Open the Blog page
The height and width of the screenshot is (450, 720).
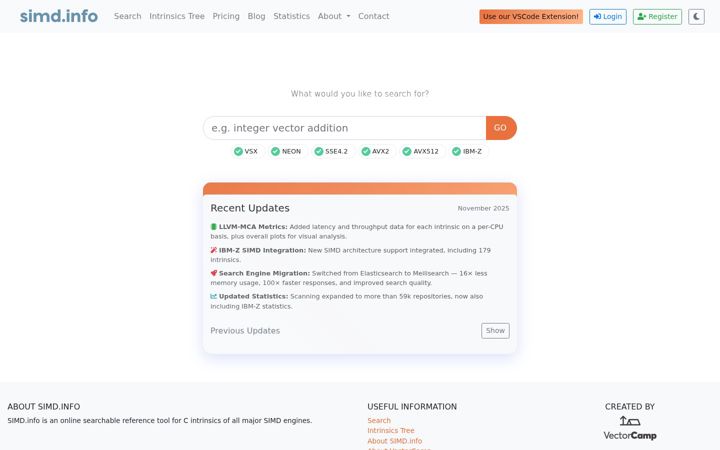(256, 16)
